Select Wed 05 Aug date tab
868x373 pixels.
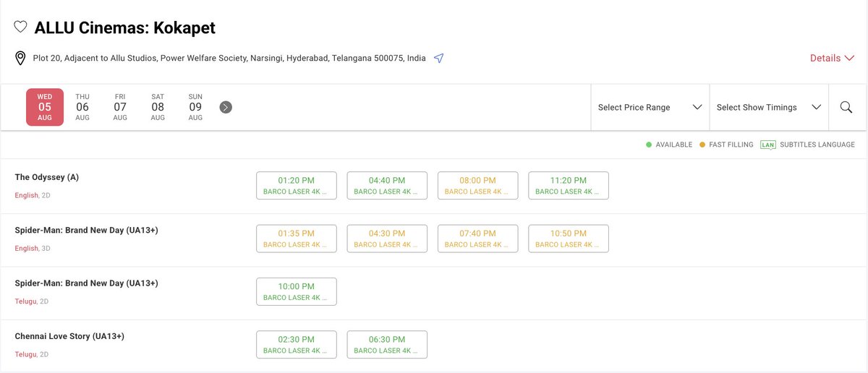tap(45, 107)
